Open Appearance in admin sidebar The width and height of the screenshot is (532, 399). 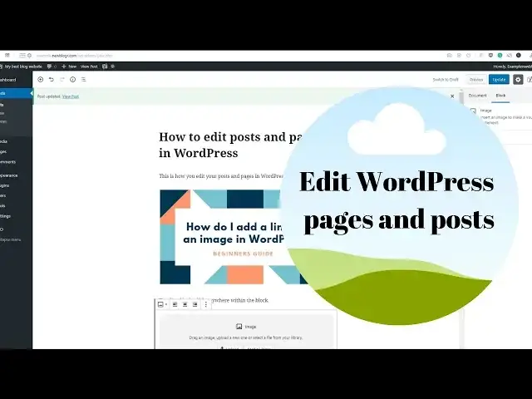coord(9,175)
